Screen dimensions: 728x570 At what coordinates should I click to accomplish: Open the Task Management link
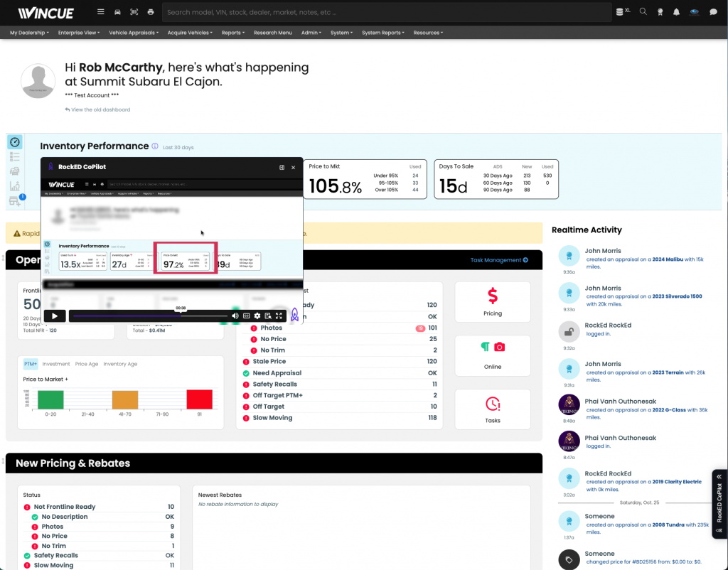(x=499, y=260)
